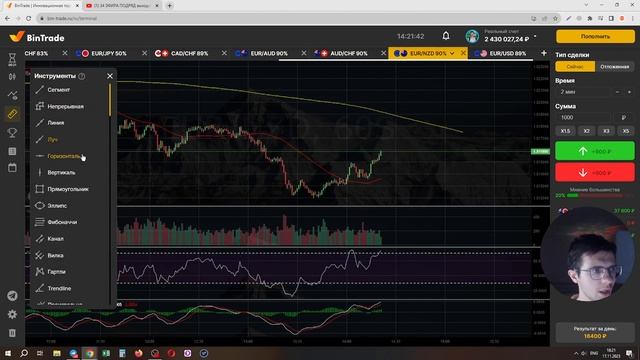
Task: Place a red down trade
Action: point(595,173)
